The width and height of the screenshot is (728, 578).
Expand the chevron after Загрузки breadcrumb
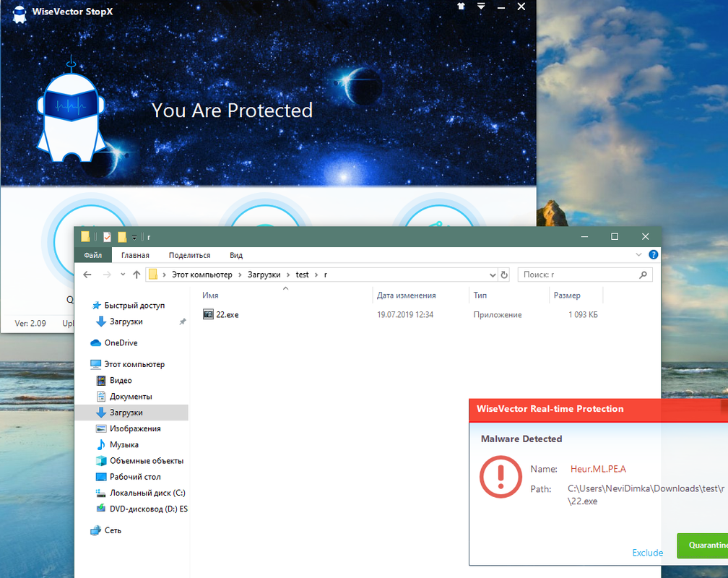[288, 275]
